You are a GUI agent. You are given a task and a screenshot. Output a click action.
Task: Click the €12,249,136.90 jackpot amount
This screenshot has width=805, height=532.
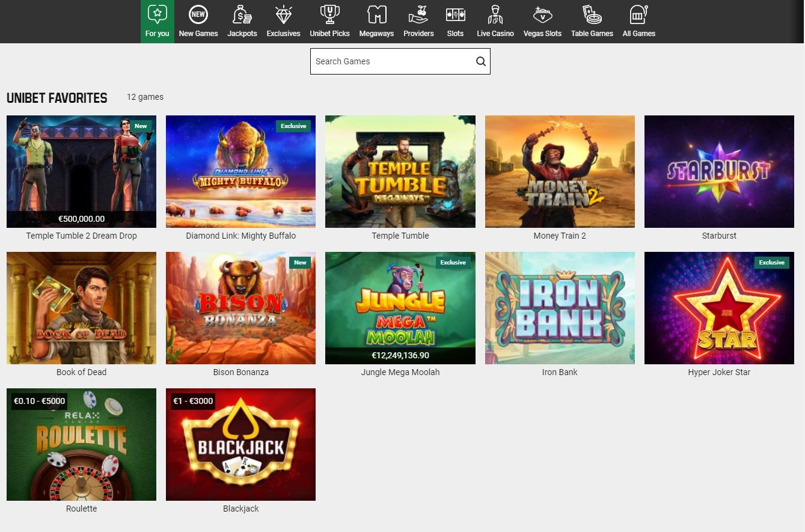(x=400, y=355)
